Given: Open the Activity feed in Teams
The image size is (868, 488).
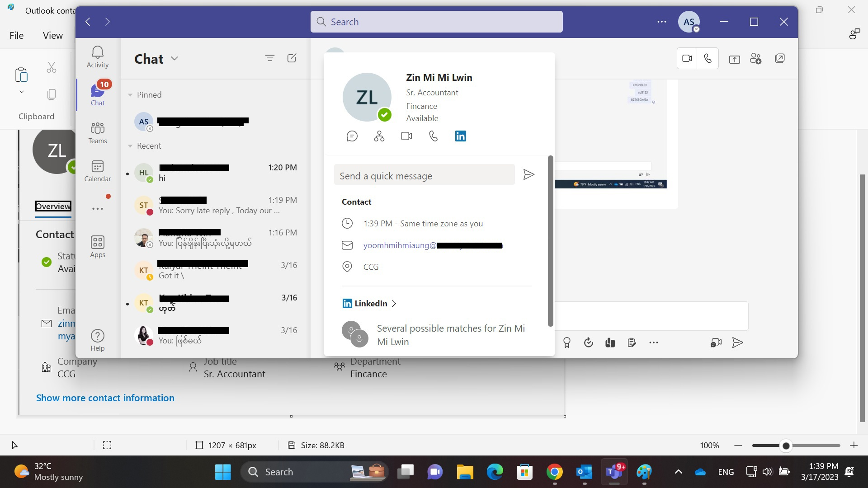Looking at the screenshot, I should (97, 55).
